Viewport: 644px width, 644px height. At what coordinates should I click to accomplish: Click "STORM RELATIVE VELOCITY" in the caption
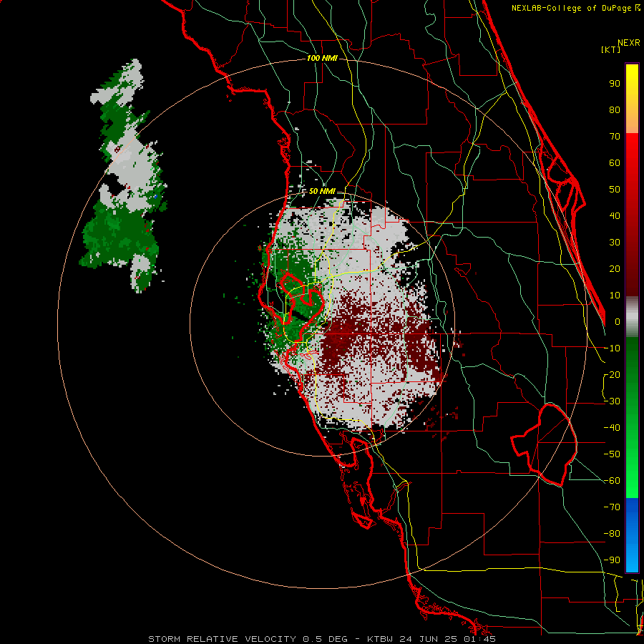click(x=223, y=639)
